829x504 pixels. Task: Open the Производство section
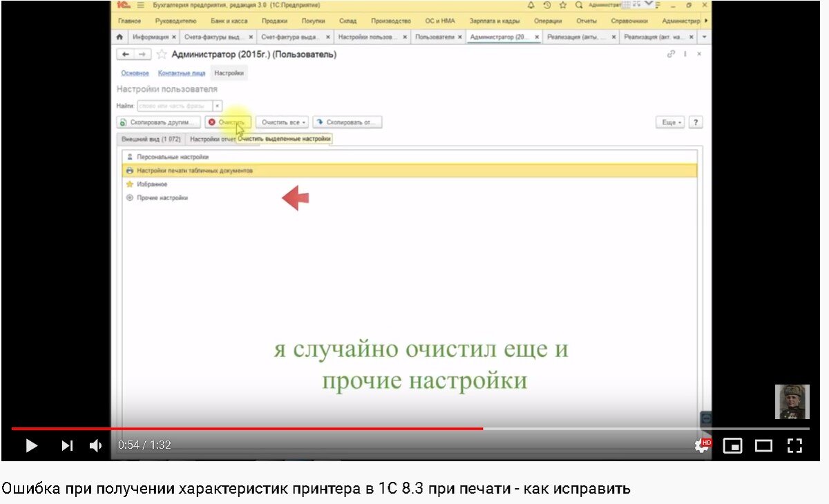(391, 21)
